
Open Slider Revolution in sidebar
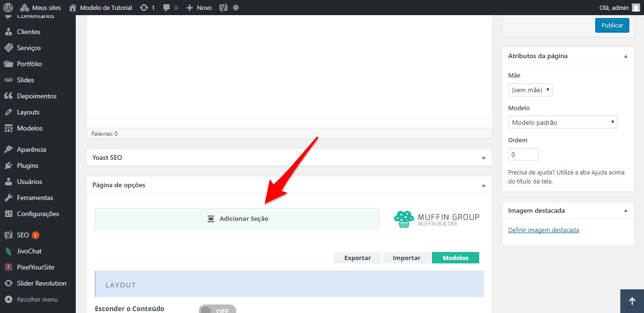41,283
